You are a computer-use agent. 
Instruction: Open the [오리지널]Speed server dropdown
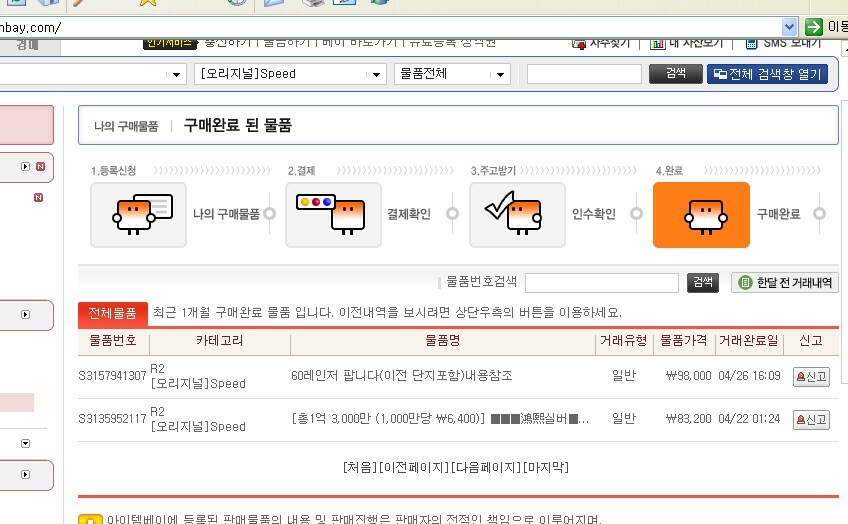(377, 74)
